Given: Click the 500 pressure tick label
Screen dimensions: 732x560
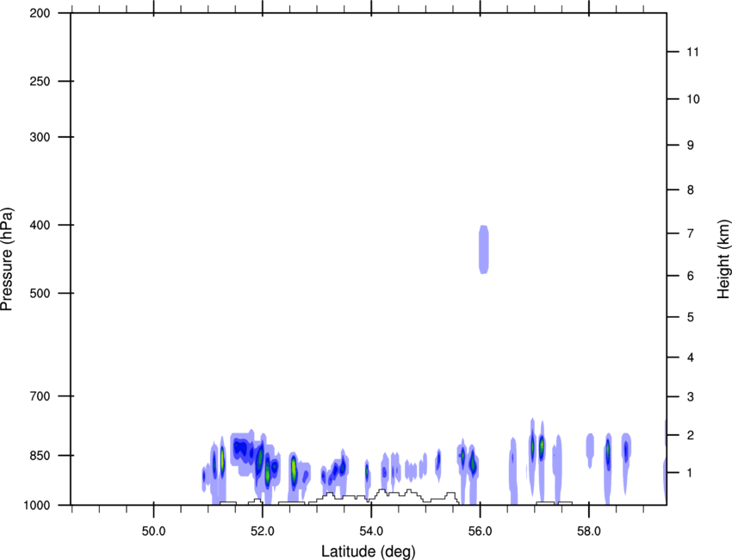Looking at the screenshot, I should (x=40, y=293).
